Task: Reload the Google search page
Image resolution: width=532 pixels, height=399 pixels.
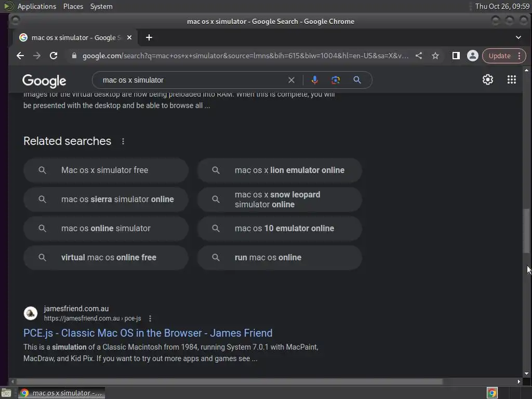Action: tap(54, 56)
